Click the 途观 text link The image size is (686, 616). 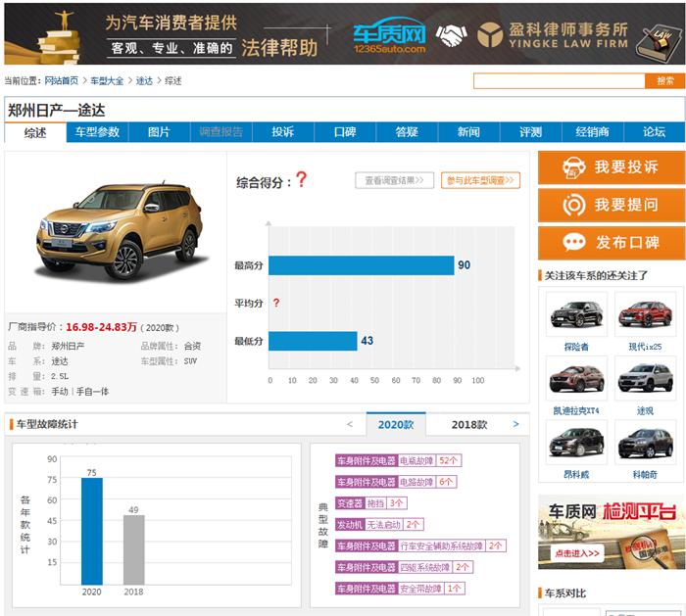645,411
